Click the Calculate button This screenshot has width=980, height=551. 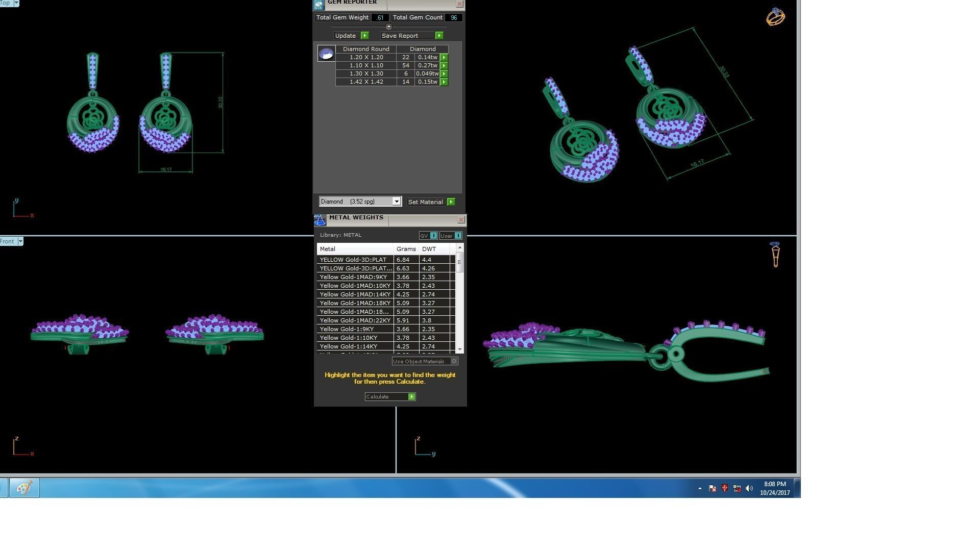[x=390, y=397]
